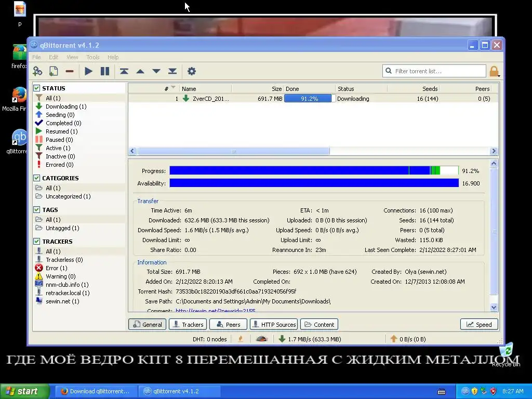The width and height of the screenshot is (532, 399).
Task: Click the red Delete torrent icon
Action: pyautogui.click(x=70, y=71)
